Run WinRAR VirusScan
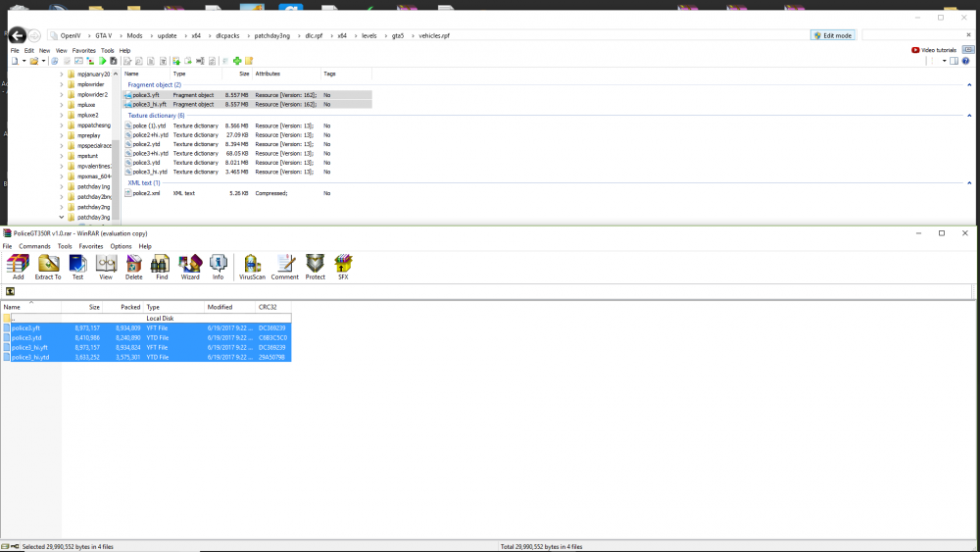Viewport: 980px width, 552px height. (252, 267)
